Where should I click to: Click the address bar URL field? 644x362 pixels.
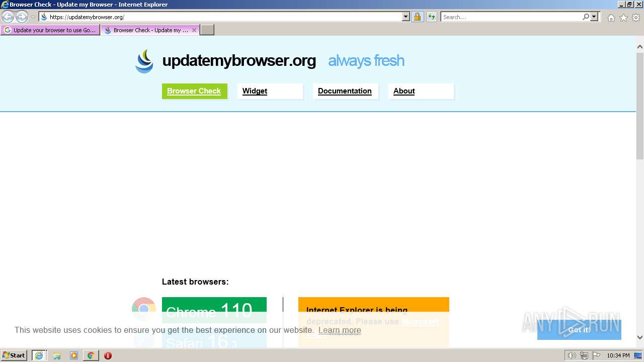click(220, 17)
